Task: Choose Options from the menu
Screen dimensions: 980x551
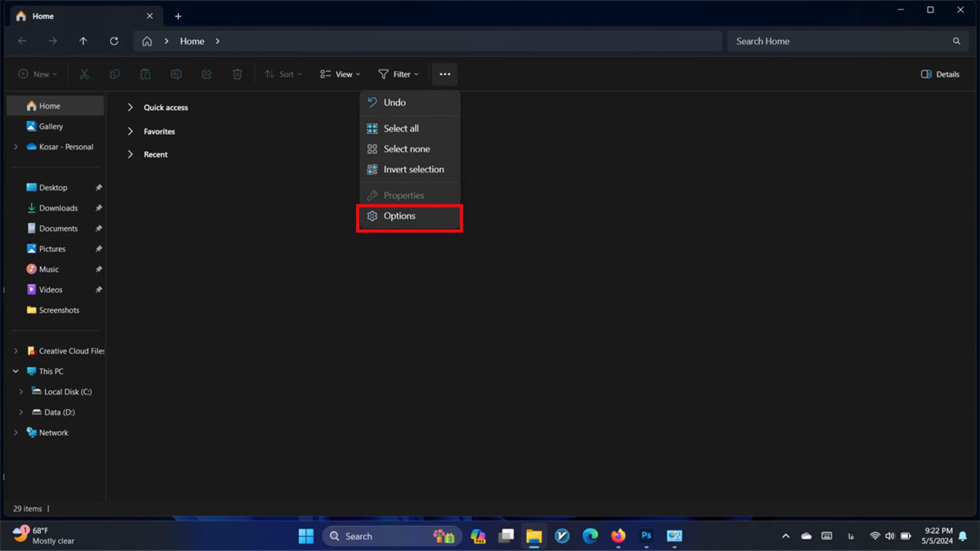Action: (x=400, y=216)
